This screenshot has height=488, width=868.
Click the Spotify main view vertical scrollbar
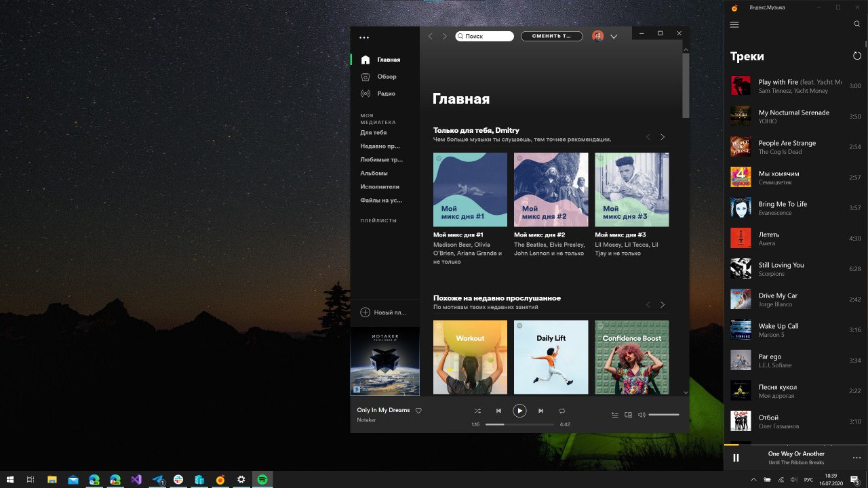click(x=686, y=85)
